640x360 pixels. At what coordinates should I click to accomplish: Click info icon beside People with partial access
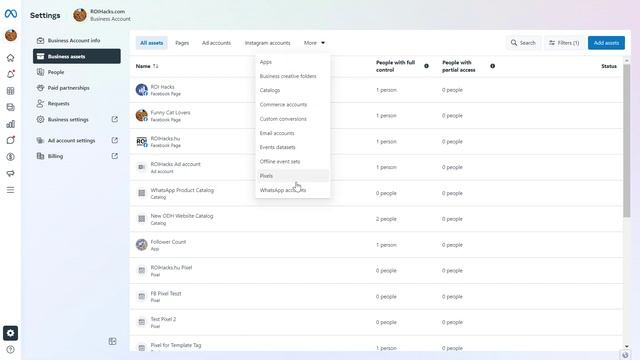[x=493, y=66]
